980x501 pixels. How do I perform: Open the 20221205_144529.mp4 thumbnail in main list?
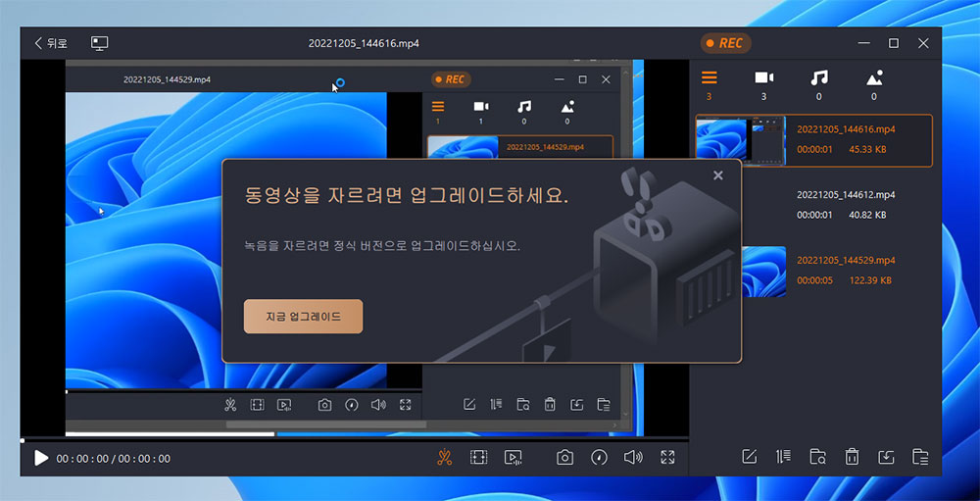[x=763, y=271]
